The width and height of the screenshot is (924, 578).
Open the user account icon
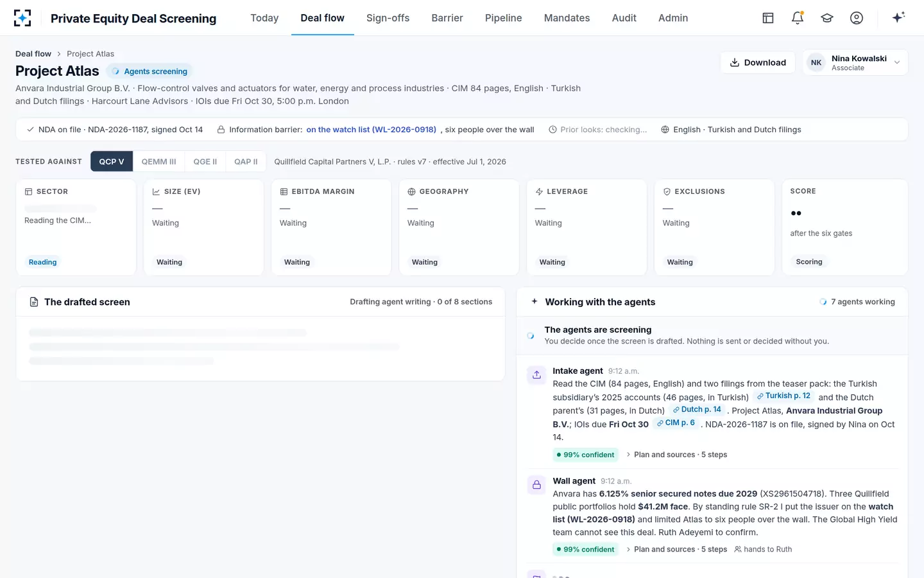coord(857,18)
